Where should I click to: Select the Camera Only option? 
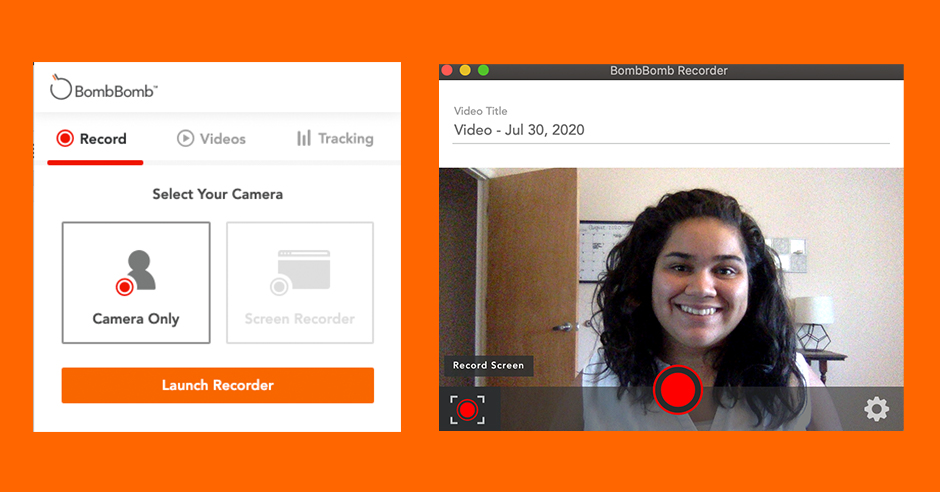click(136, 283)
